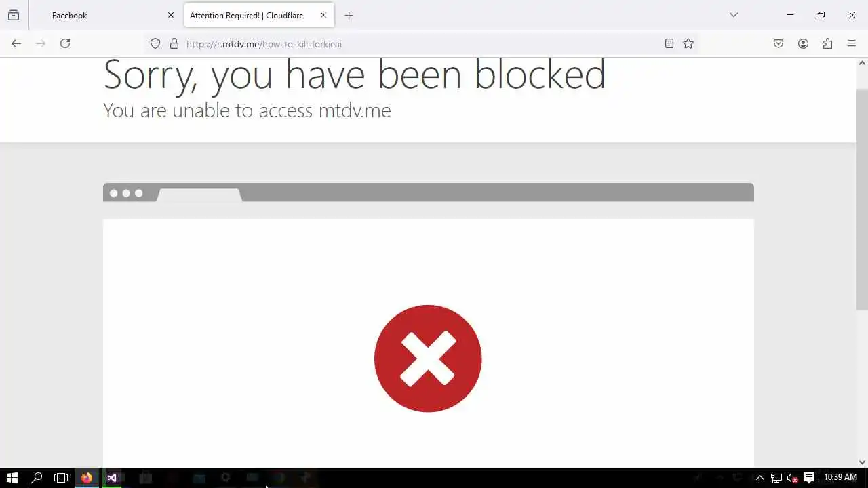This screenshot has height=488, width=868.
Task: Show hidden system tray icons
Action: click(x=760, y=478)
